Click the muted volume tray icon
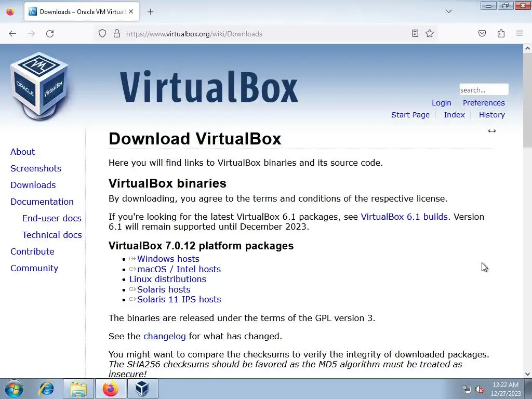 pyautogui.click(x=480, y=389)
